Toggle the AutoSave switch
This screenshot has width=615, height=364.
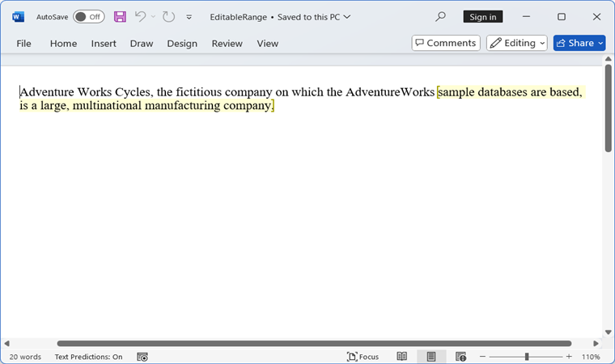point(89,17)
